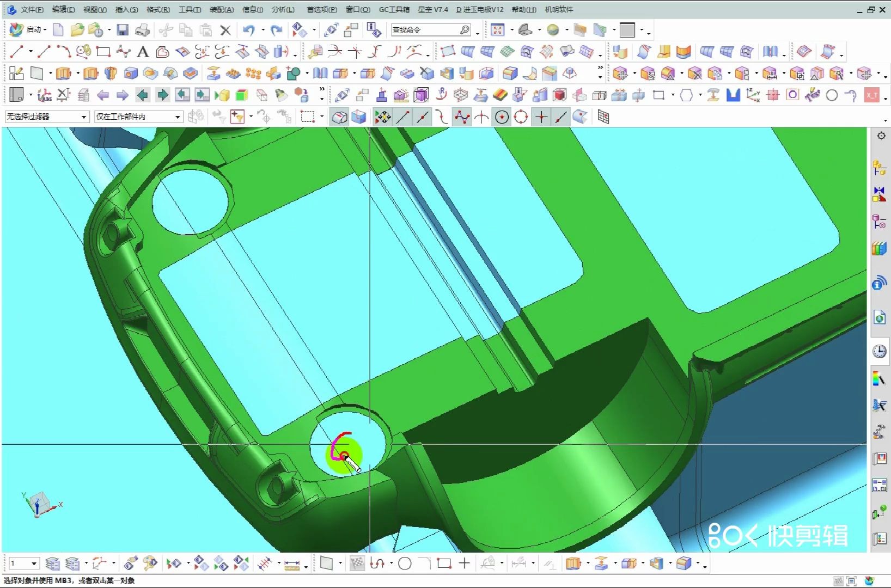Undo the last action
891x588 pixels.
[x=249, y=30]
